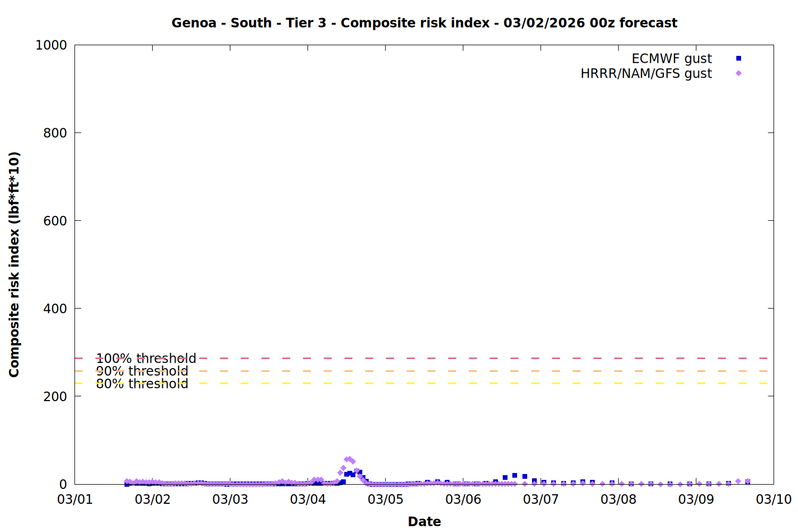Click the blue ECMWF gust legend square
The image size is (798, 532).
coord(738,59)
